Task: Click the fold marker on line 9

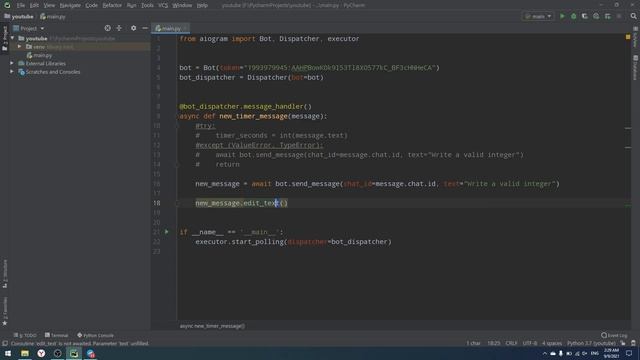Action: coord(178,116)
